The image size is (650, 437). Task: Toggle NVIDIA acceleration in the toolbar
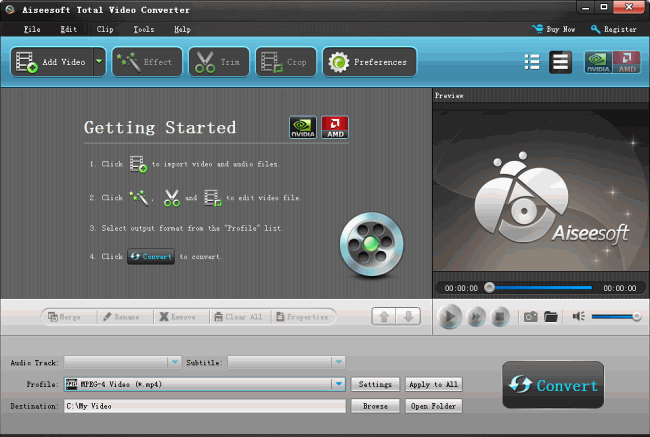[x=598, y=62]
